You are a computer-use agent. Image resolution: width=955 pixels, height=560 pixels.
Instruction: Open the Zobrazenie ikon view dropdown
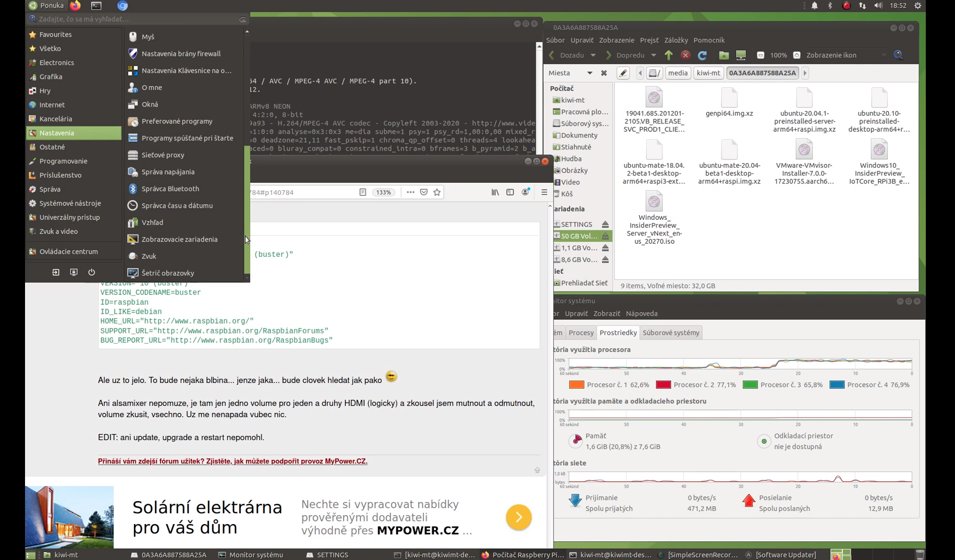[x=846, y=55]
